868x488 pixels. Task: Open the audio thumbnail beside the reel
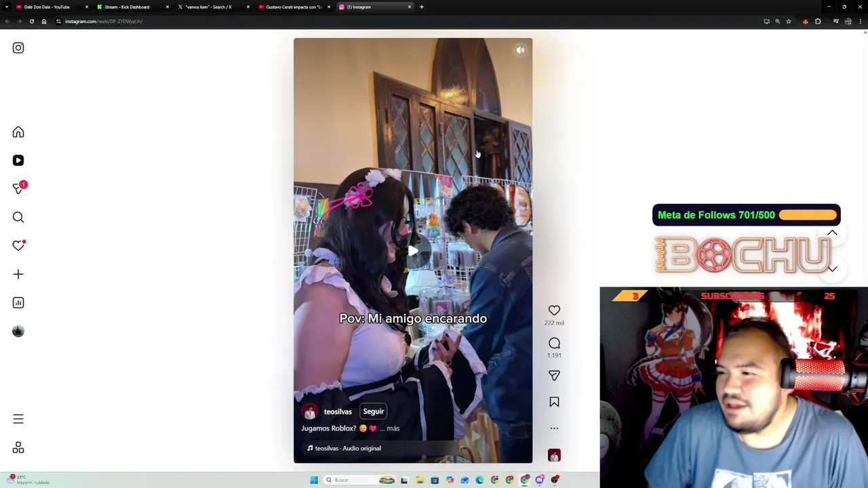pos(554,455)
